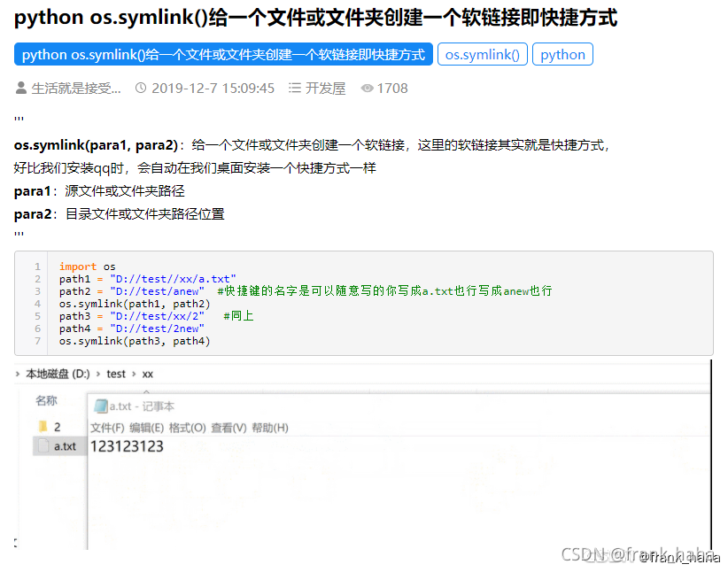
Task: Click code line path2 = "D://test/anew"
Action: click(132, 291)
